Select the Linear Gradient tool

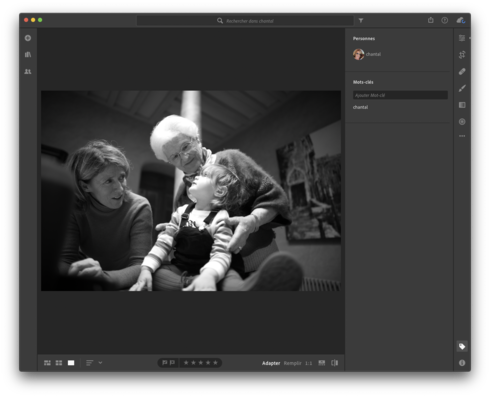tap(462, 105)
